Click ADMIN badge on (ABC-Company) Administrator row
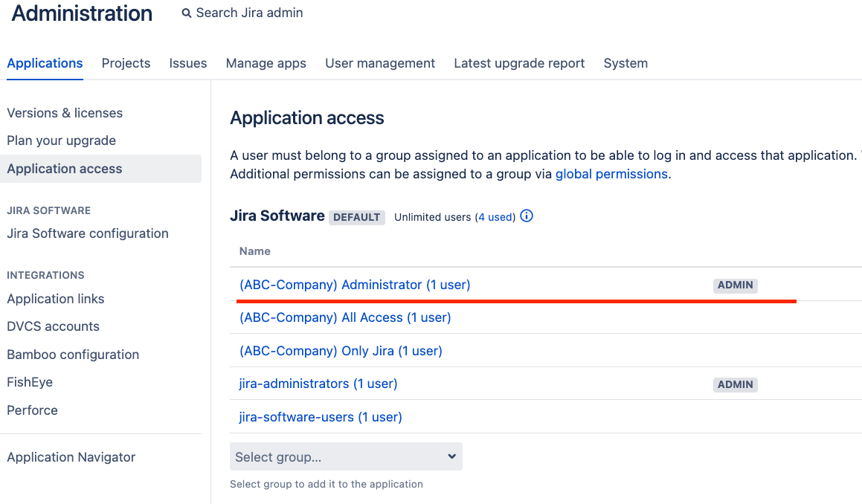Viewport: 862px width, 504px height. [736, 285]
